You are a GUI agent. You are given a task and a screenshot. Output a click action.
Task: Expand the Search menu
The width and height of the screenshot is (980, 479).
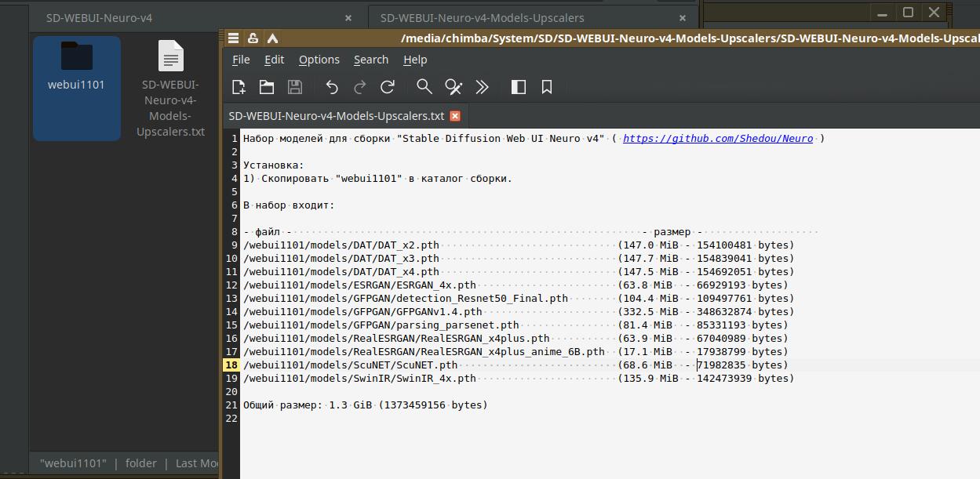pos(370,60)
